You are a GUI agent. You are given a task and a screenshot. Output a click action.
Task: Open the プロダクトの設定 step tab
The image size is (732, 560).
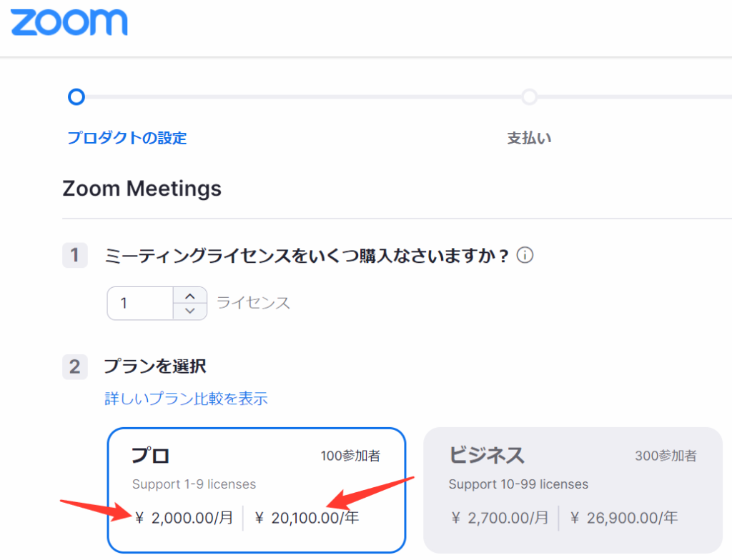[x=127, y=138]
